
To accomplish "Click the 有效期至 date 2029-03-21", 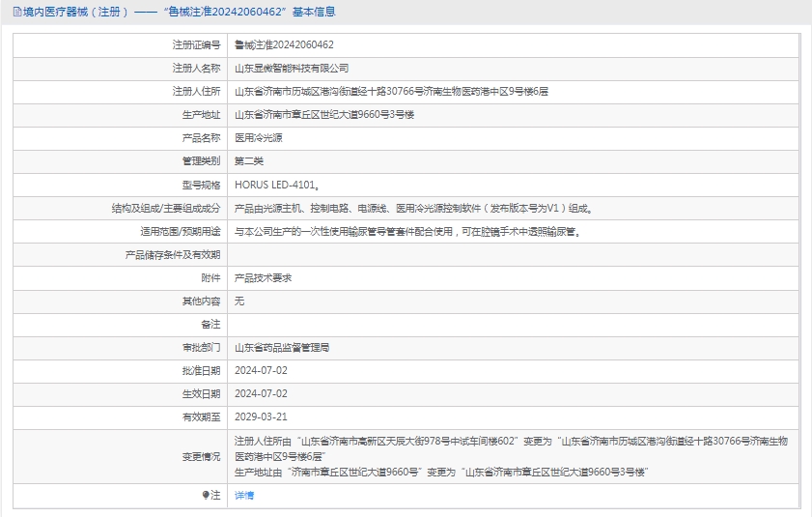I will pos(261,416).
